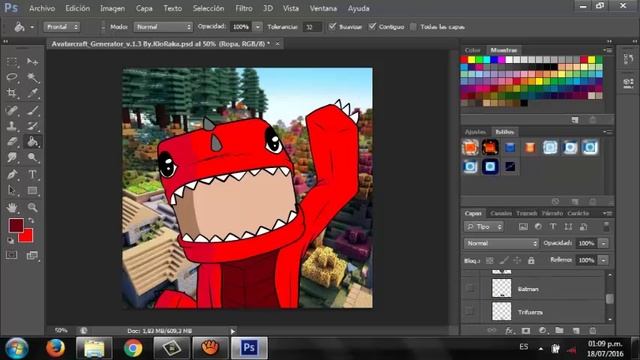
Task: Select the Hand tool
Action: pyautogui.click(x=12, y=207)
